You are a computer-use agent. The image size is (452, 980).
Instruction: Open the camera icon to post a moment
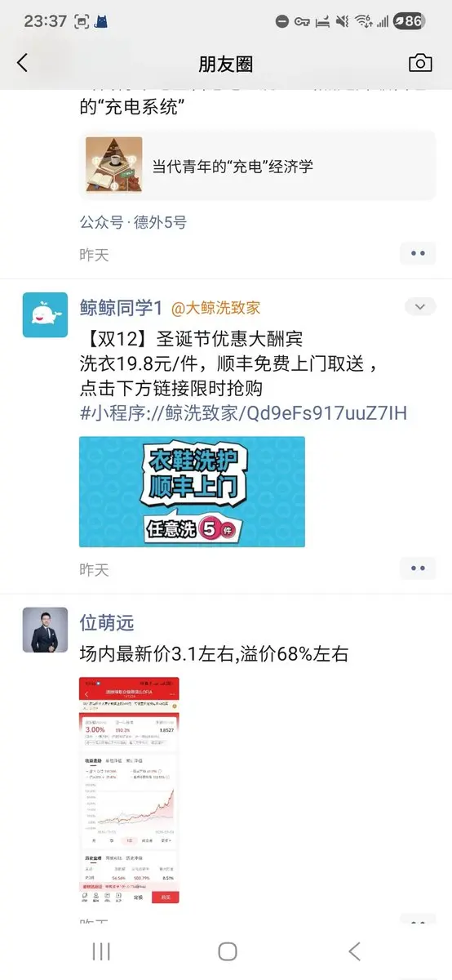point(420,63)
